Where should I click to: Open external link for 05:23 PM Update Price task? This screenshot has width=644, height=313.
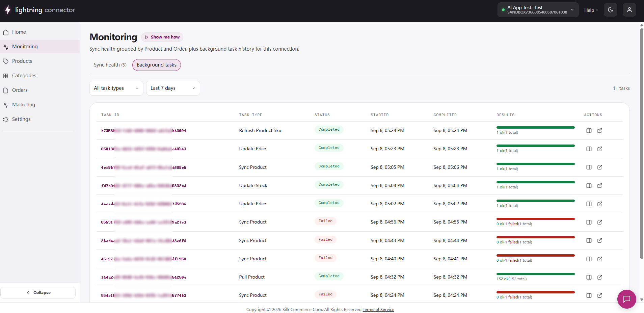[x=600, y=149]
